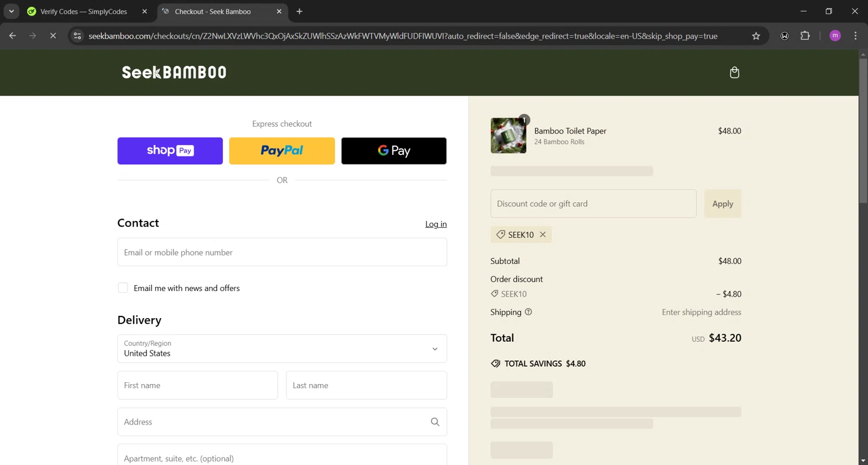The width and height of the screenshot is (868, 465).
Task: Click the address search magnifier icon
Action: [435, 422]
